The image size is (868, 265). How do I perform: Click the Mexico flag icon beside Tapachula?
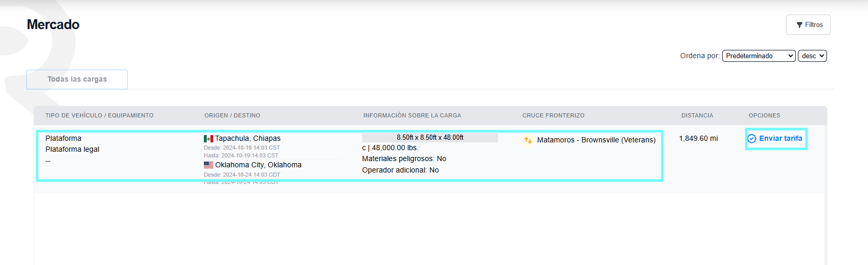[209, 139]
